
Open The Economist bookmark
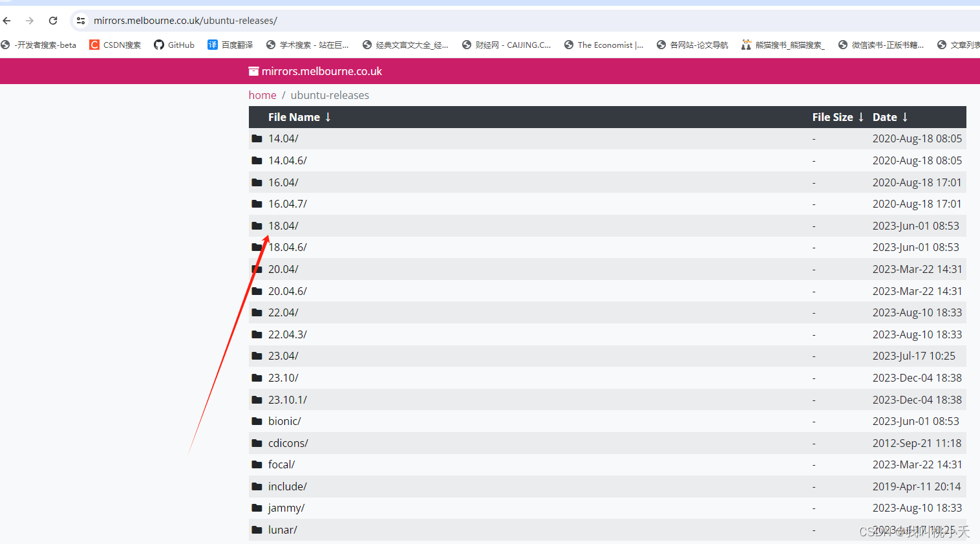point(604,45)
